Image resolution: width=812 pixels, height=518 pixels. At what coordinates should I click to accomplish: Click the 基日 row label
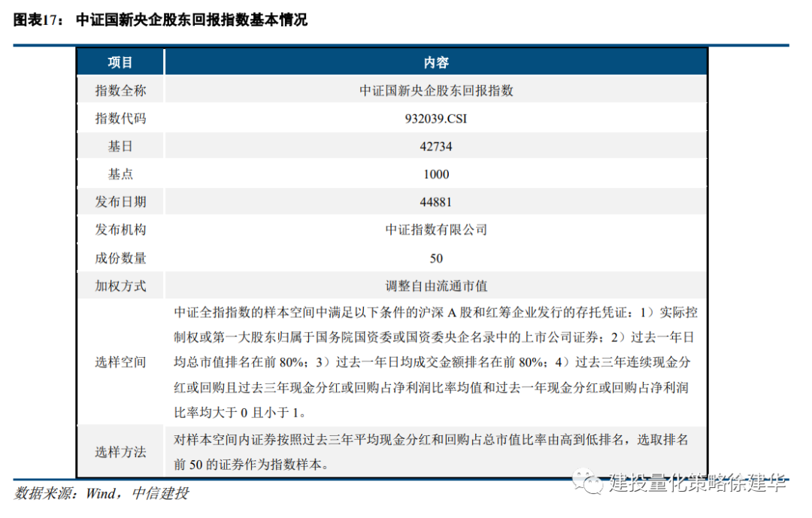coord(120,146)
